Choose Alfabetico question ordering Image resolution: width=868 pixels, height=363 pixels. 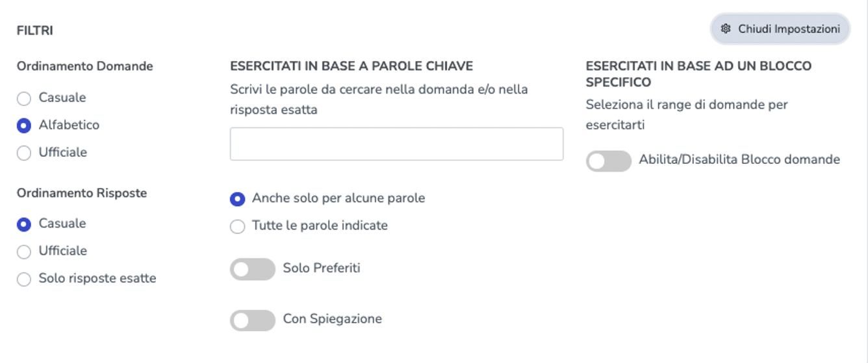[24, 126]
